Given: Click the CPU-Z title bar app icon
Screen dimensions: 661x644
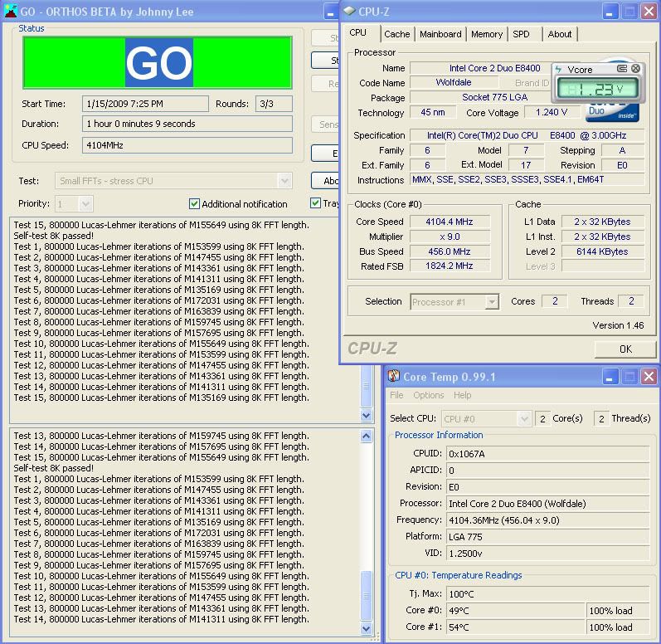Looking at the screenshot, I should pos(349,11).
